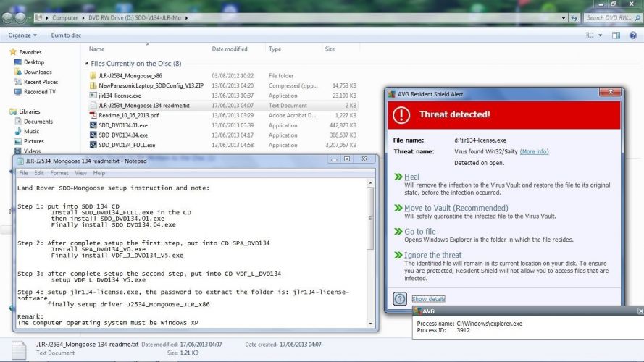
Task: Click the Show details link
Action: tap(428, 299)
